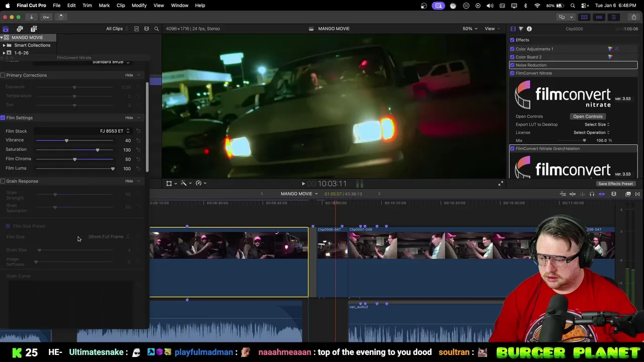Viewport: 644px width, 362px height.
Task: Open the effects browser icon
Action: point(628,194)
